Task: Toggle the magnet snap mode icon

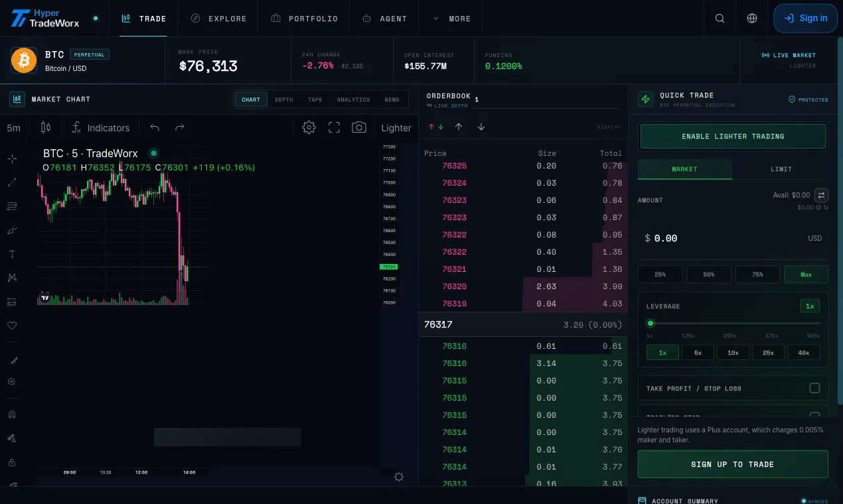Action: tap(12, 414)
